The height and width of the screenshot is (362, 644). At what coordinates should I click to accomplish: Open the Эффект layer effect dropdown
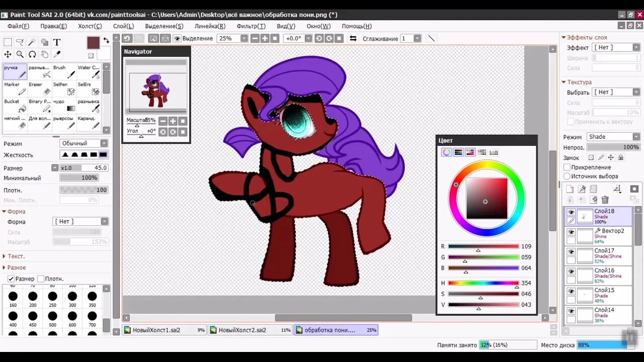pyautogui.click(x=616, y=47)
